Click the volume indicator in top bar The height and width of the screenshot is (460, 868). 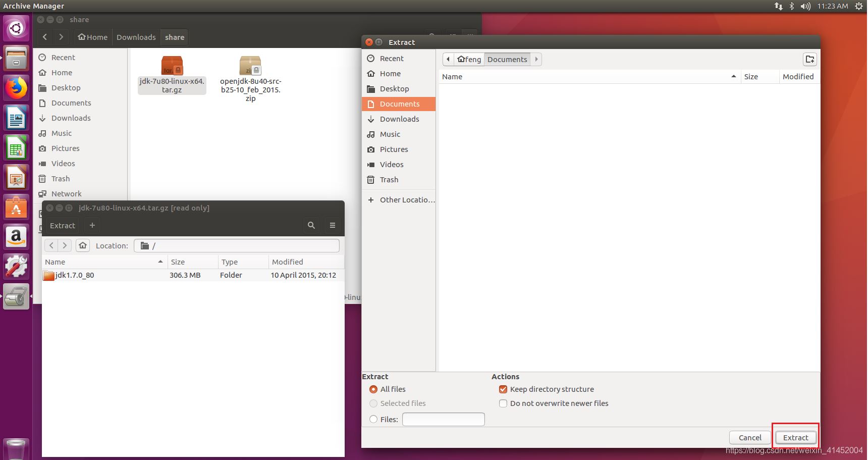click(x=805, y=6)
